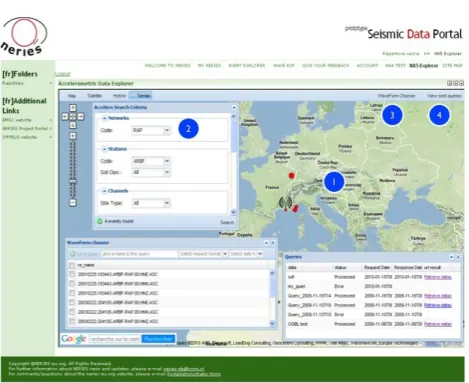Click the first portlet control icon in Data Explorer header

click(449, 83)
